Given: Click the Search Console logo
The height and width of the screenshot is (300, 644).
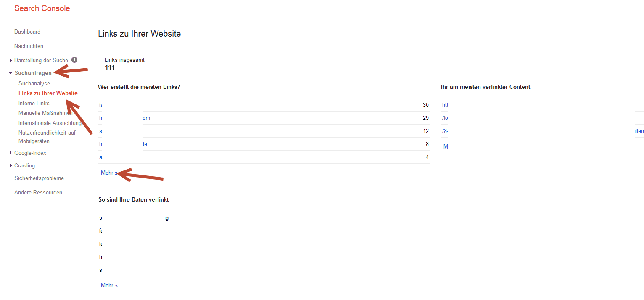Looking at the screenshot, I should (x=42, y=8).
